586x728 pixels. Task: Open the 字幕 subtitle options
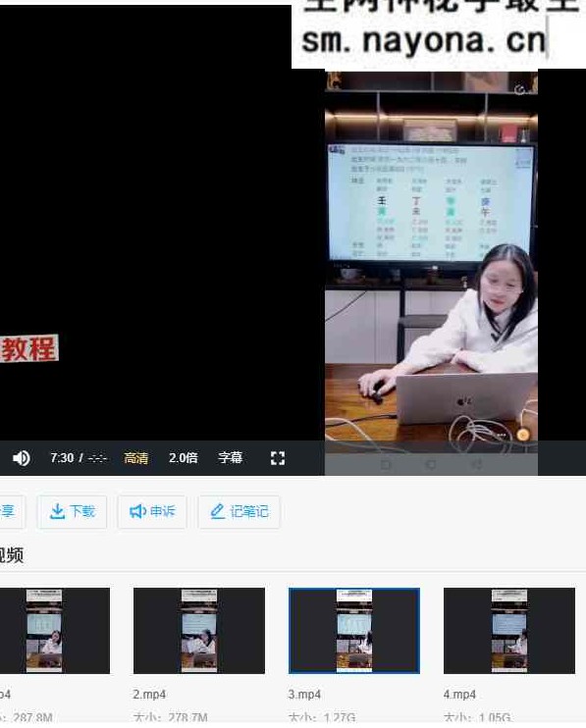(231, 458)
